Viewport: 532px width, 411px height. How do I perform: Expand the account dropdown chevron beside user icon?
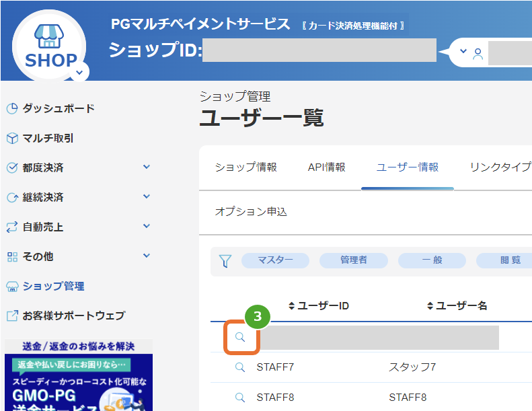(x=463, y=51)
